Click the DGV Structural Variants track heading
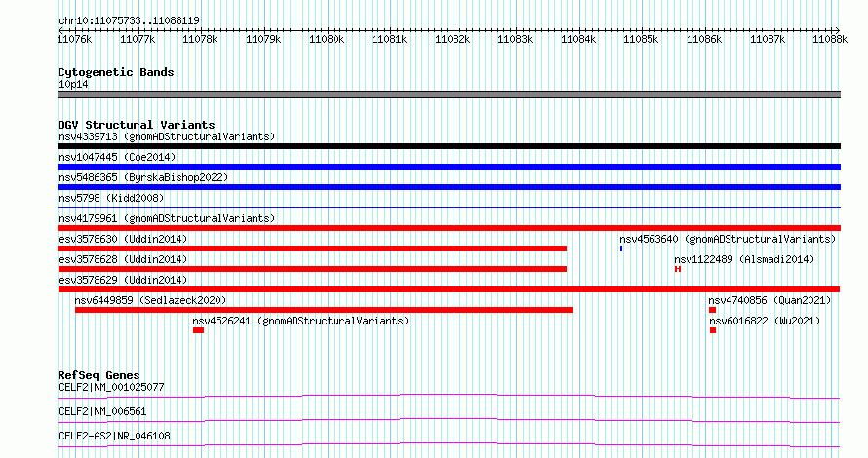The height and width of the screenshot is (458, 868). point(137,125)
